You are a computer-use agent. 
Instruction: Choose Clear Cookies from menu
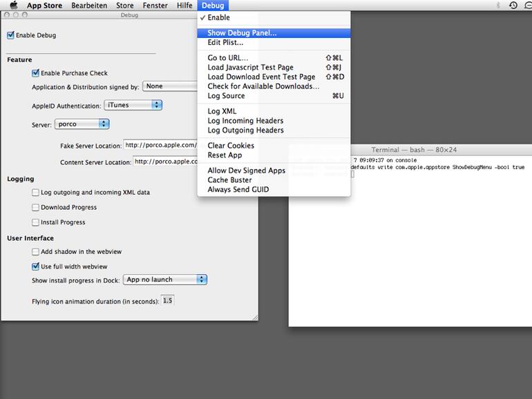tap(274, 146)
